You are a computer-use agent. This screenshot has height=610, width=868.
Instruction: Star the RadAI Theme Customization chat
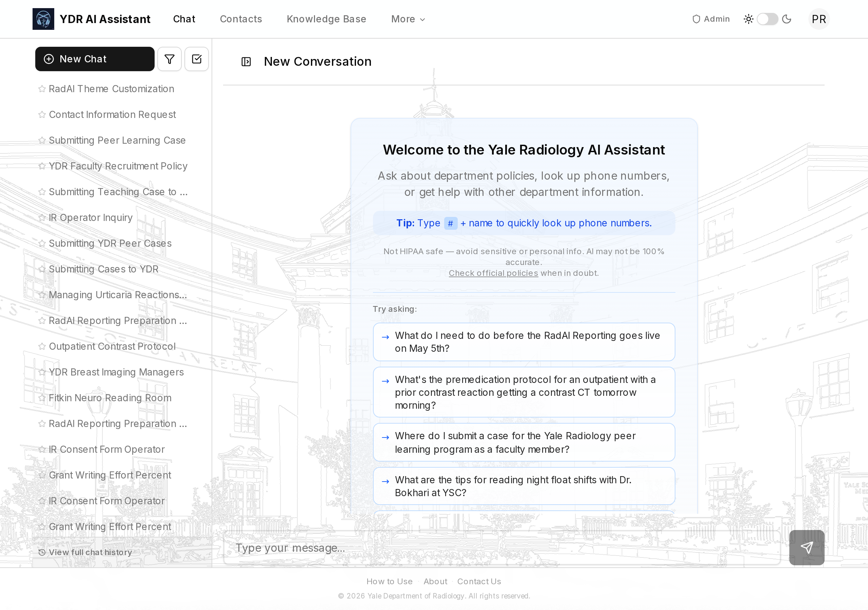tap(42, 89)
